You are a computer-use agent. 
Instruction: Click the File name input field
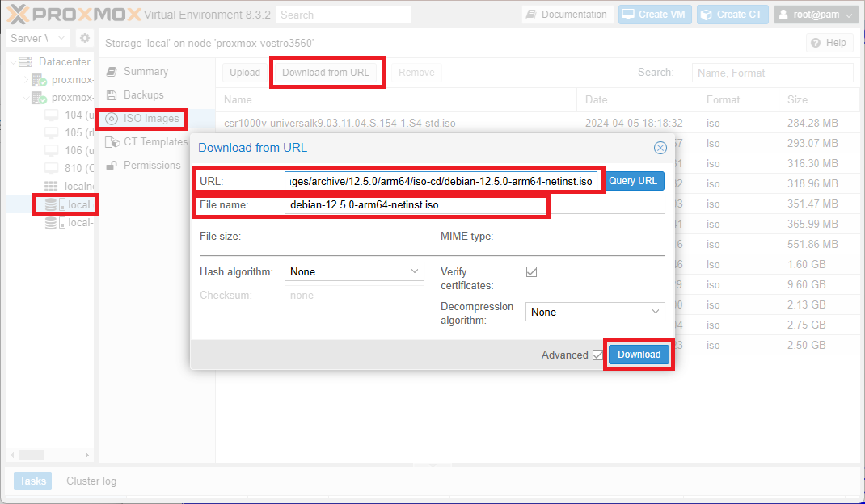pos(475,204)
